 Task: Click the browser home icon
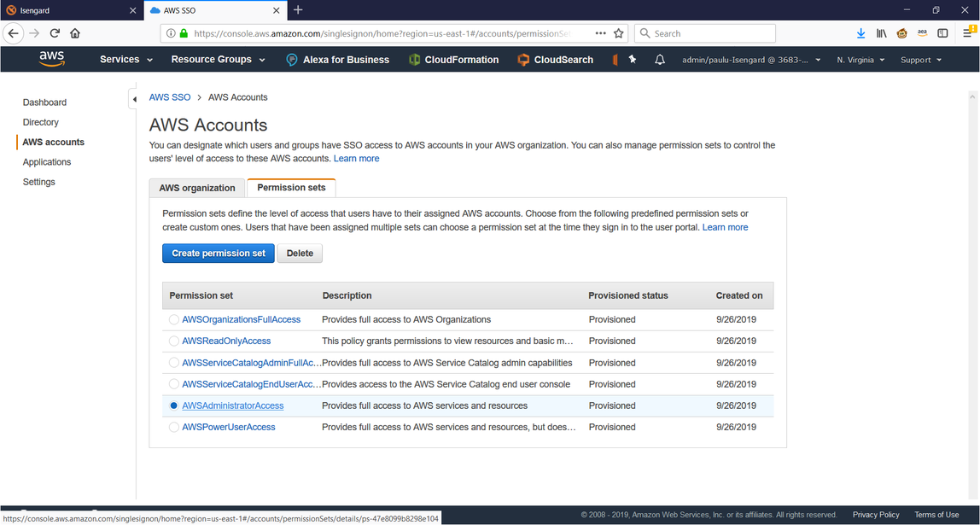coord(75,33)
